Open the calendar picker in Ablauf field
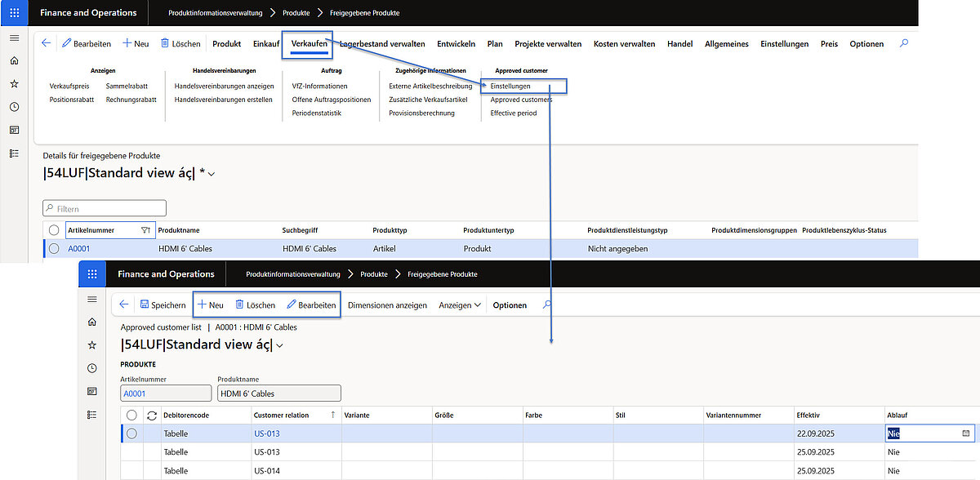 point(966,433)
